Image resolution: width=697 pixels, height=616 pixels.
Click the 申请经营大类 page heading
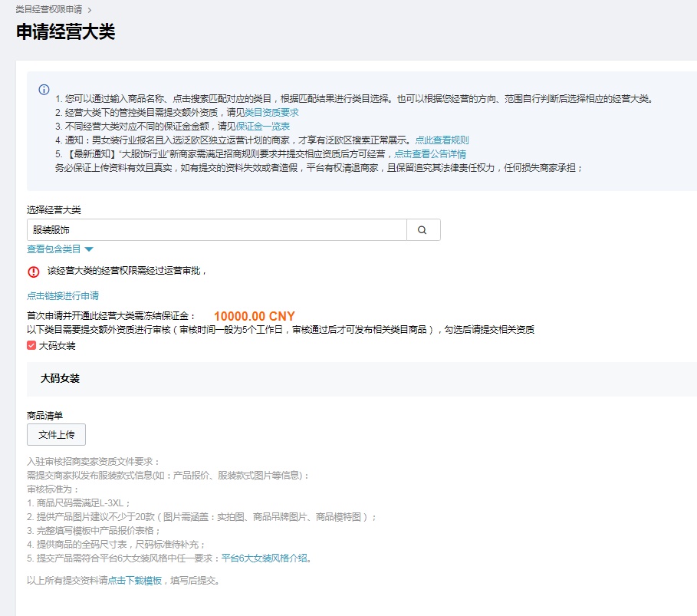click(65, 33)
